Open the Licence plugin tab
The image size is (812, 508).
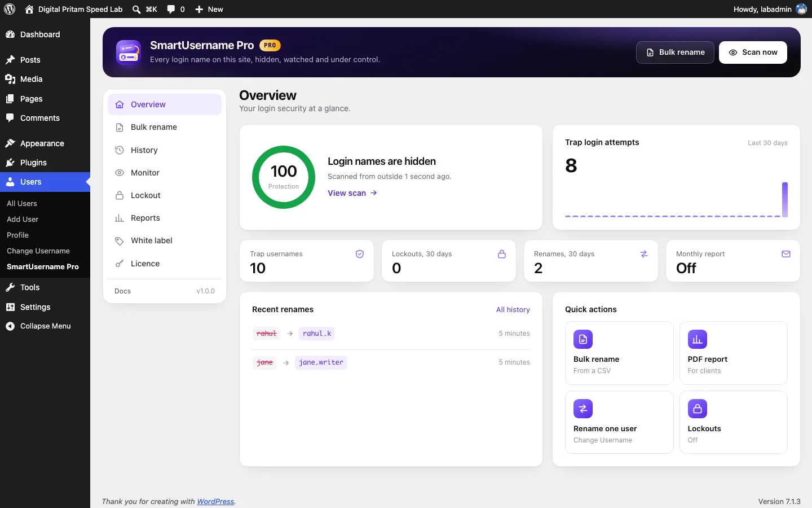pyautogui.click(x=165, y=264)
